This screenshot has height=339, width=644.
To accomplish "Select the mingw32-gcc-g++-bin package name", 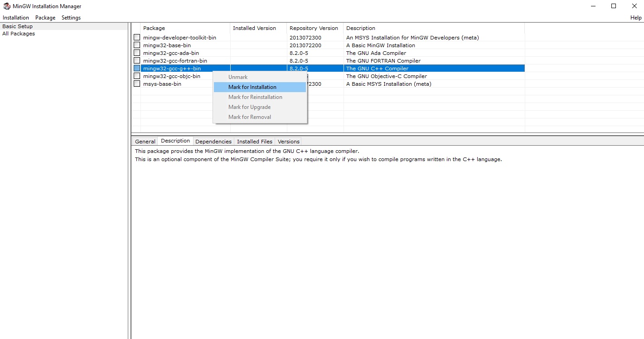I will click(x=172, y=69).
